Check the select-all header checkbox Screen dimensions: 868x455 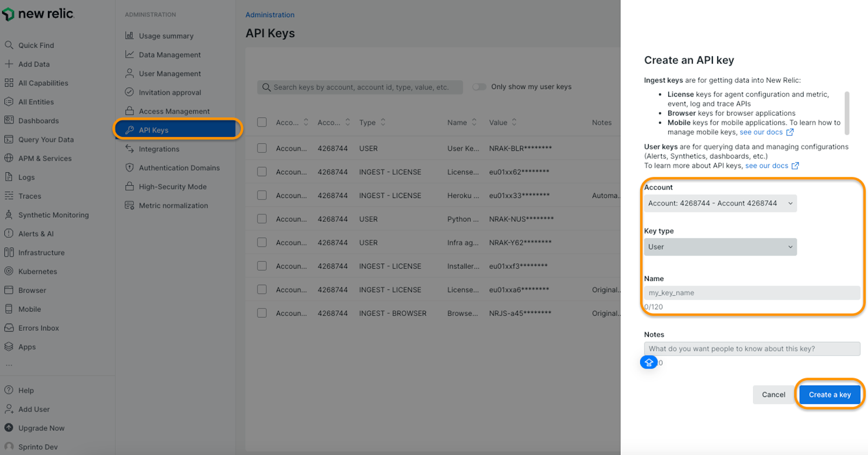262,122
